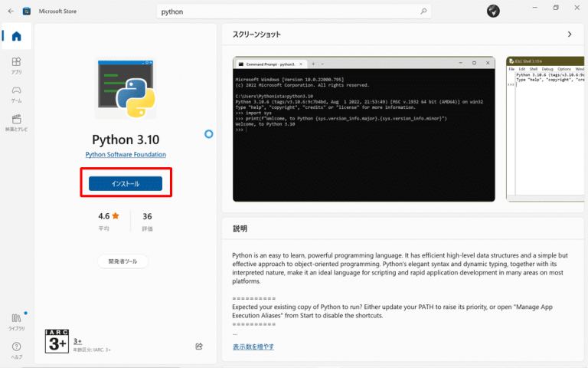Select the 開発者ツール category tag
Viewport: 588px width, 368px height.
click(123, 261)
